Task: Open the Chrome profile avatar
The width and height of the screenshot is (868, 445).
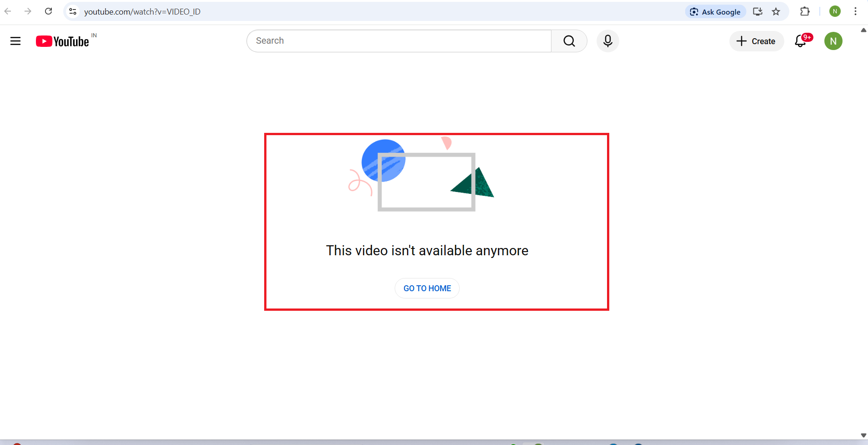Action: point(835,12)
